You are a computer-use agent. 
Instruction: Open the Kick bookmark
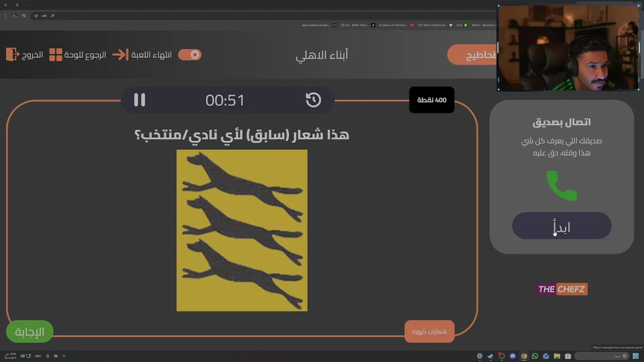462,25
